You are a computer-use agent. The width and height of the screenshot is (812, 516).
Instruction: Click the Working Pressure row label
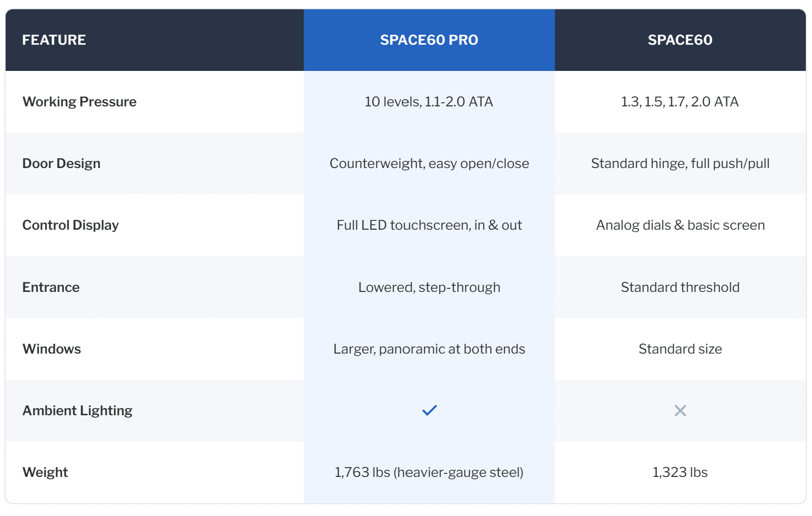pos(80,102)
